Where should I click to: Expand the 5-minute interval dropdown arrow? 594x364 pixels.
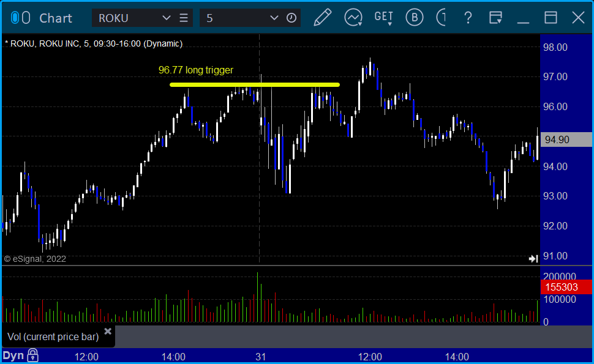274,18
